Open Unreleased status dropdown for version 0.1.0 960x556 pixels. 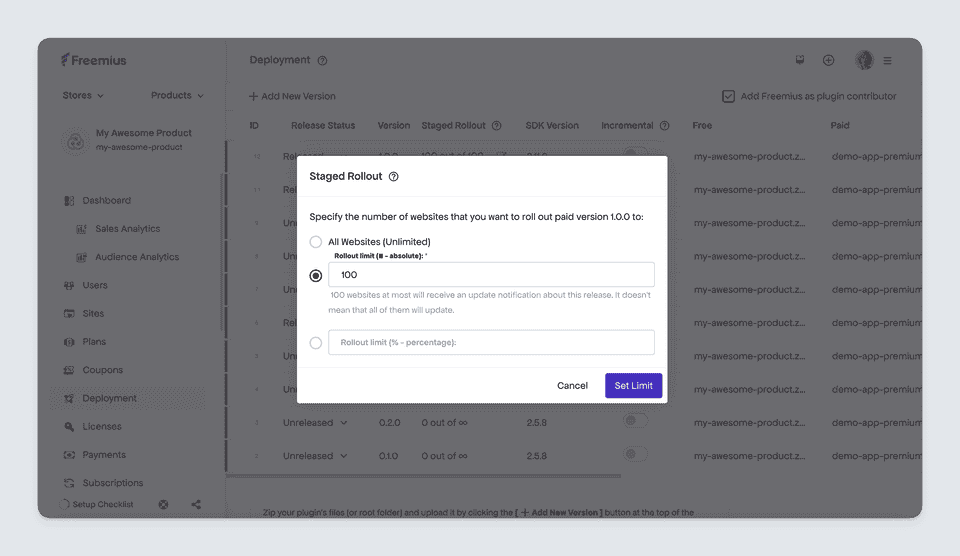pyautogui.click(x=315, y=456)
